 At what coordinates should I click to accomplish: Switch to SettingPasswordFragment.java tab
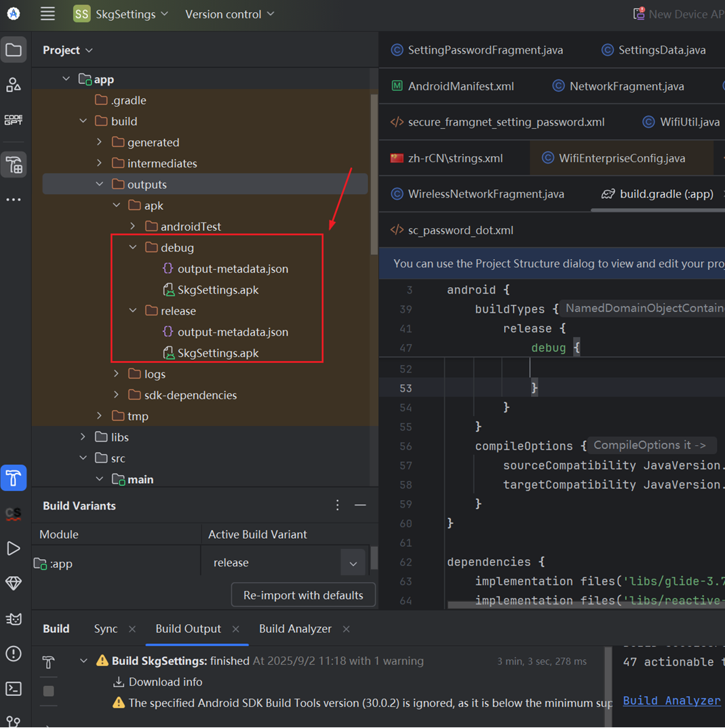click(477, 50)
